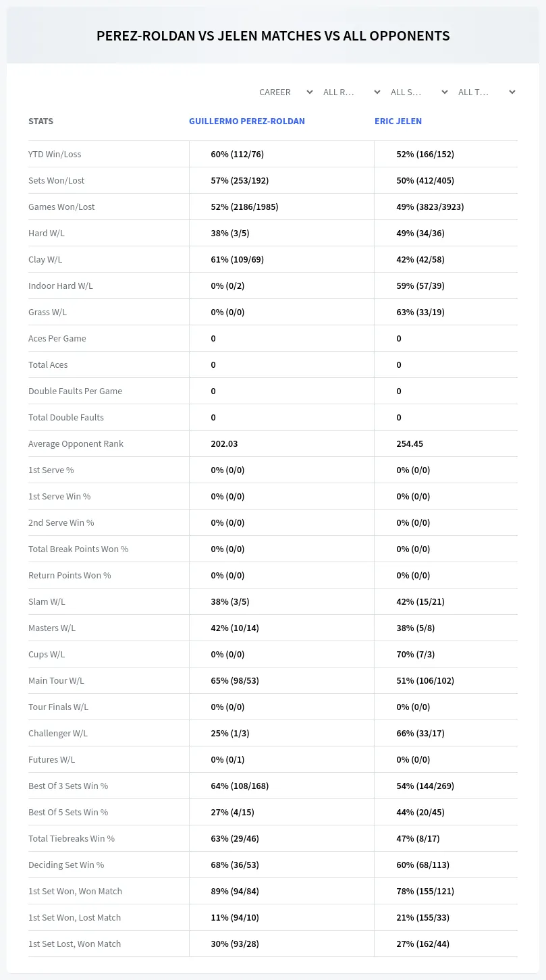Select Perez-Roldan's Total Tiebreaks Win value
Screen dimensions: 546x980
click(235, 838)
